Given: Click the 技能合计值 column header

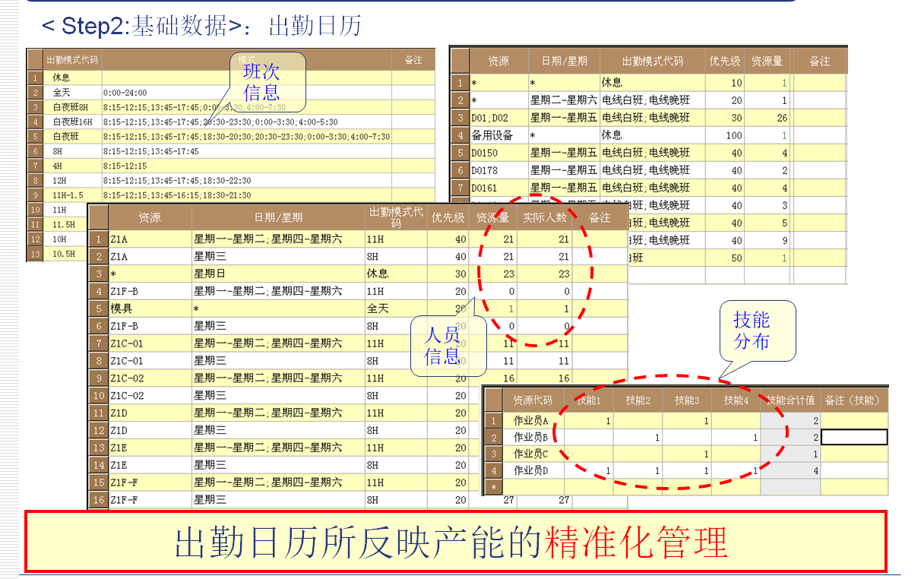Looking at the screenshot, I should coord(790,400).
